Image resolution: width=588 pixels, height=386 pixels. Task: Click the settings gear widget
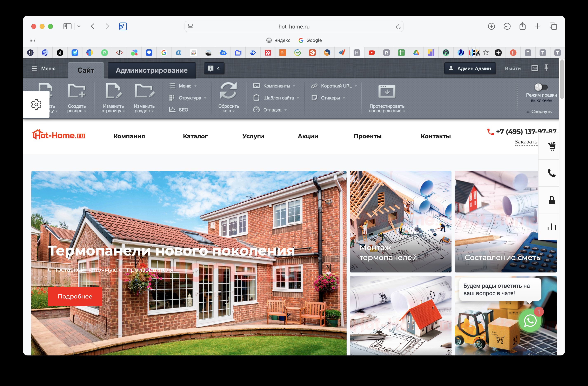[36, 104]
